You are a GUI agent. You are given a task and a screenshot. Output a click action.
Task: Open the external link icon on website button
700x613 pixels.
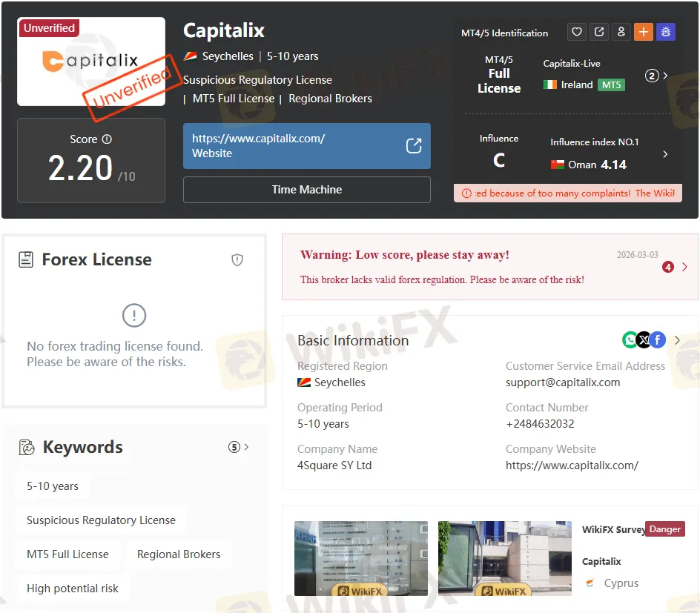413,145
